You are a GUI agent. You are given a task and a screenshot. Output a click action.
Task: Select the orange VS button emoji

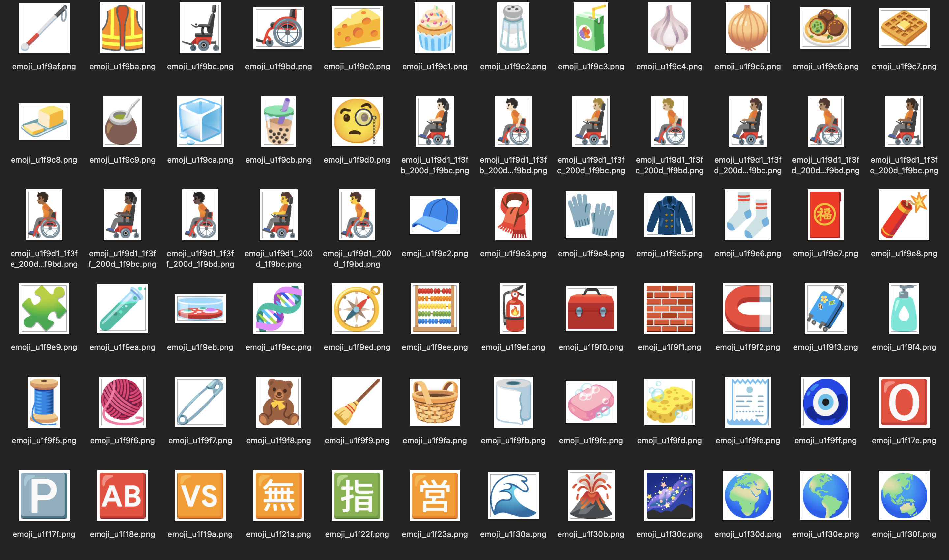tap(200, 495)
